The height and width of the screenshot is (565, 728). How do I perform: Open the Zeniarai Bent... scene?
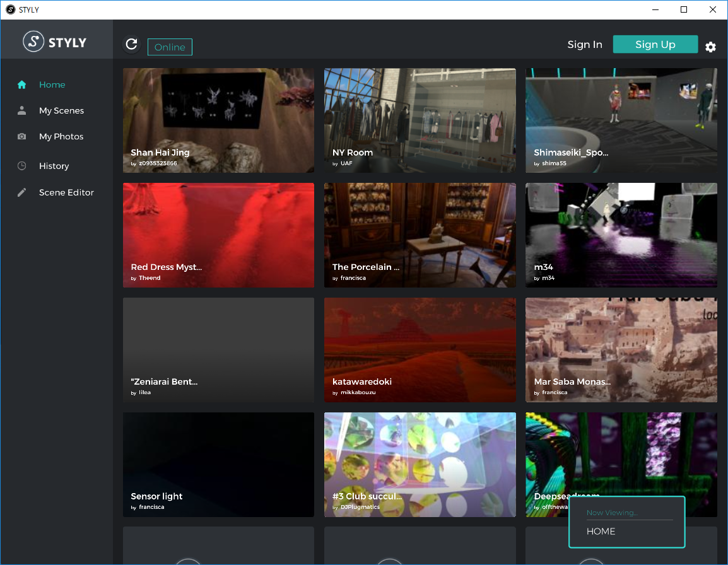click(x=219, y=349)
